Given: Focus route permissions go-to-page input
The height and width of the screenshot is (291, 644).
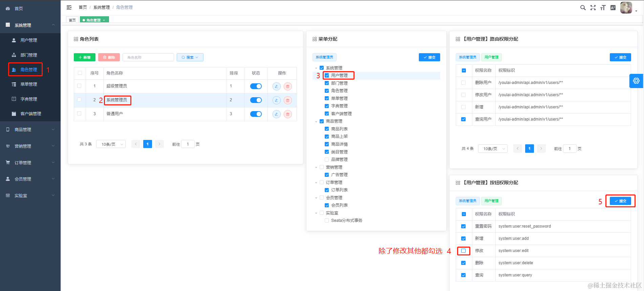Looking at the screenshot, I should click(x=570, y=148).
